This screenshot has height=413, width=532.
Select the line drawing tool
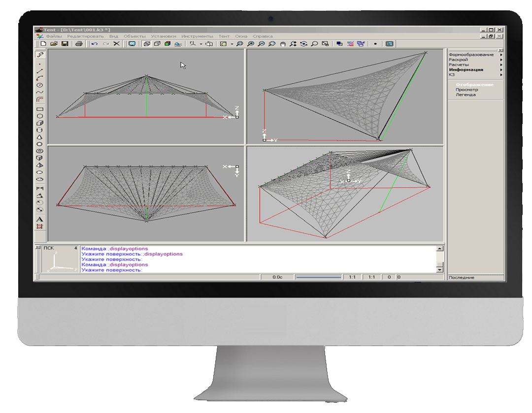coord(40,71)
